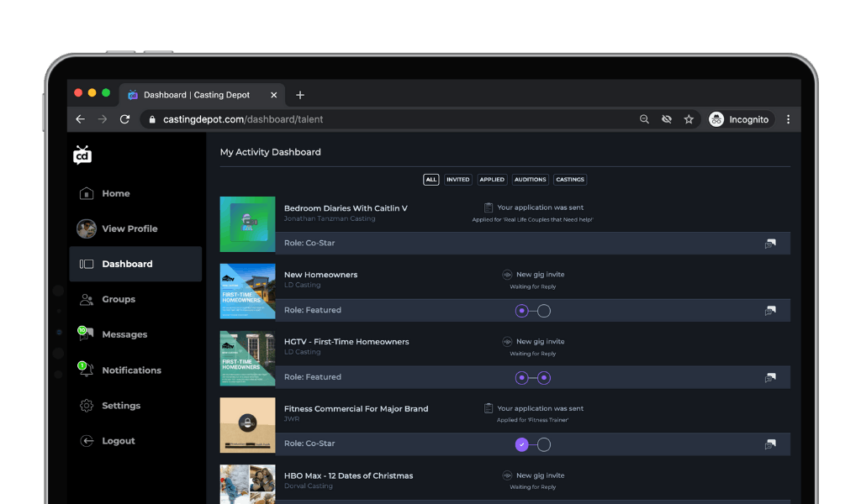Open Notifications from the sidebar

131,370
